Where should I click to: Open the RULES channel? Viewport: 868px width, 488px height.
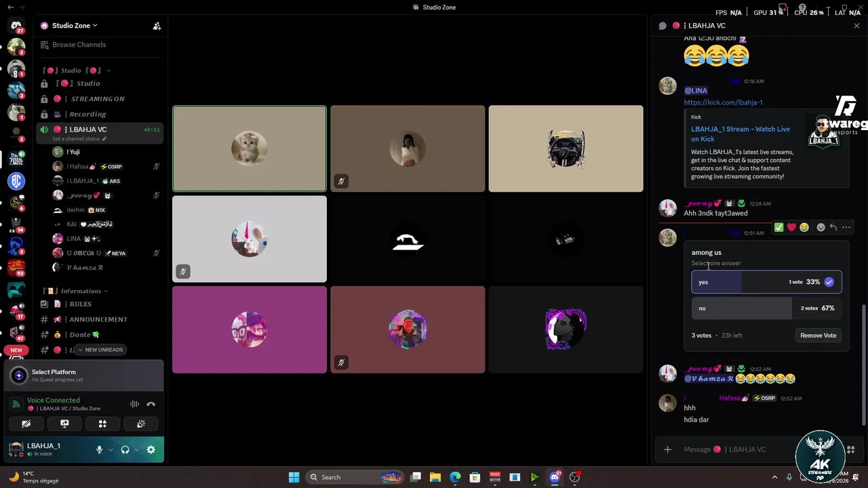coord(100,304)
